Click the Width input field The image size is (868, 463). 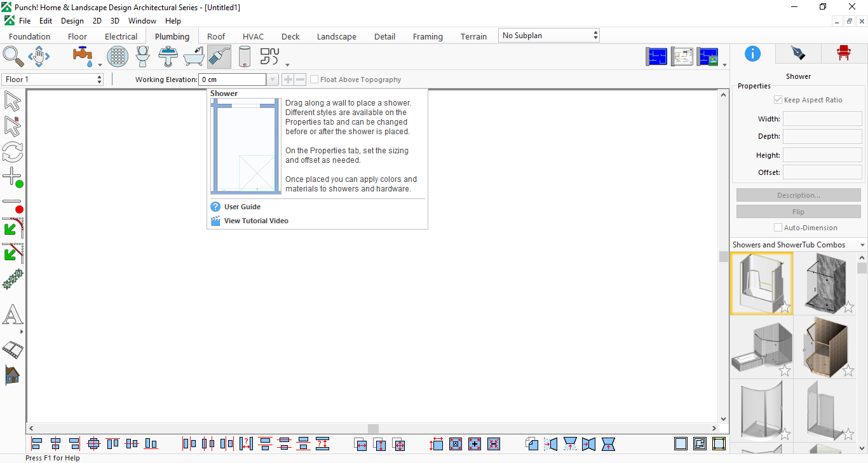[822, 119]
